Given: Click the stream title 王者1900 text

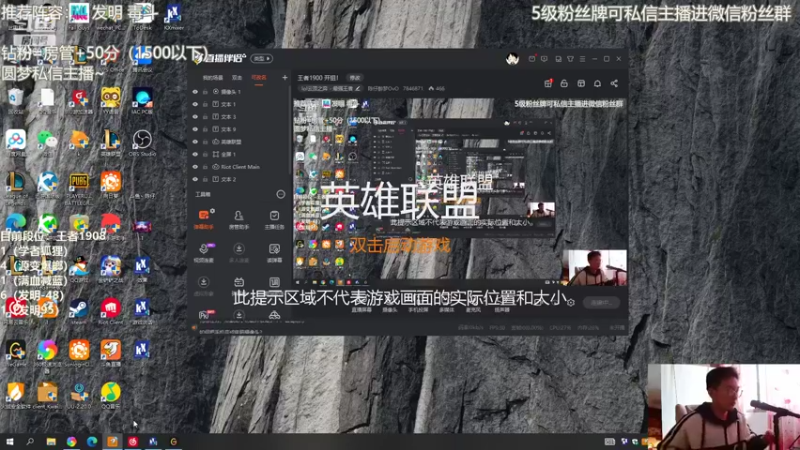Looking at the screenshot, I should click(x=318, y=78).
